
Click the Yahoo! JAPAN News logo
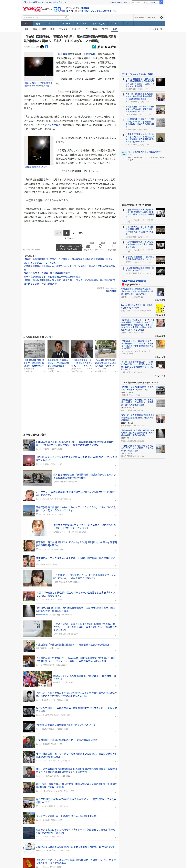coord(37,9)
